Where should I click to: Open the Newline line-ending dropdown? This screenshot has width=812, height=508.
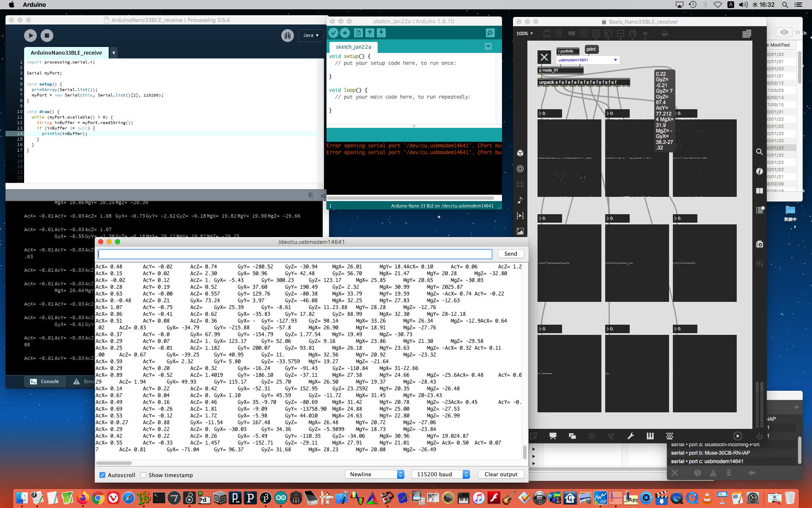[x=375, y=475]
